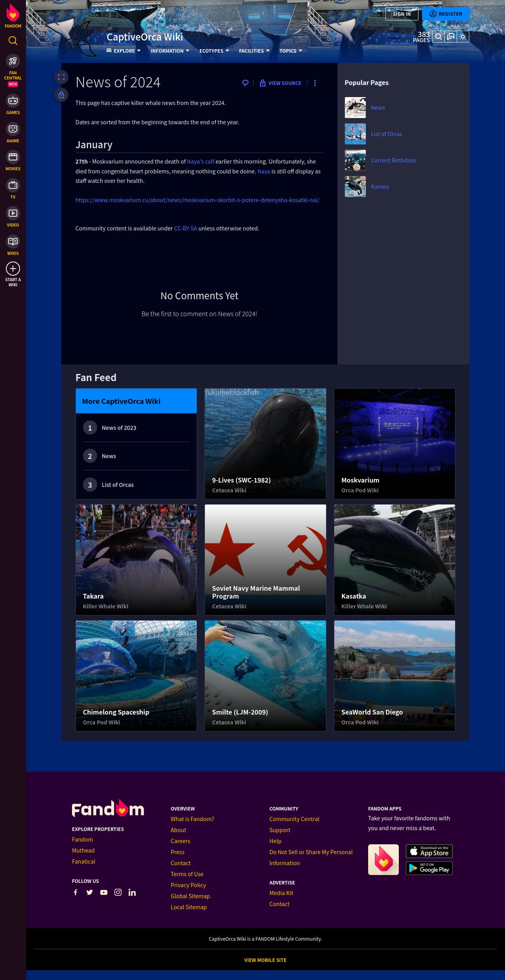Screen dimensions: 505x980
Task: Open the News popular page thumbnail
Action: [355, 107]
